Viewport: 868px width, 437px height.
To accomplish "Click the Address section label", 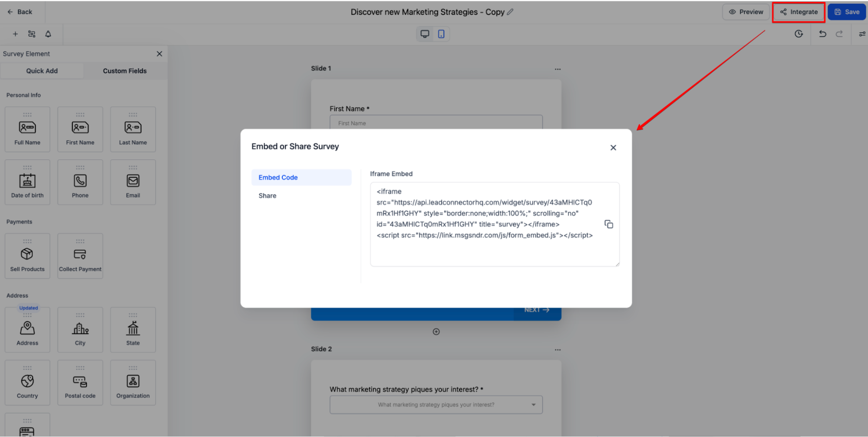I will tap(17, 296).
